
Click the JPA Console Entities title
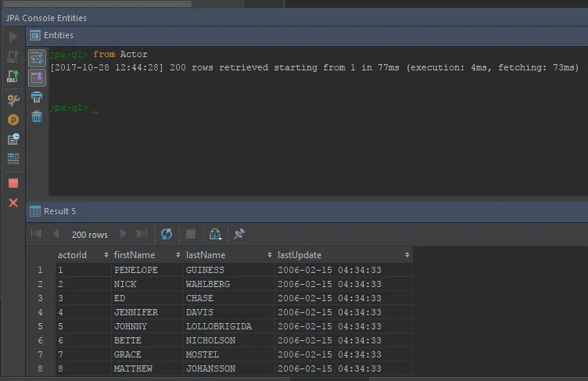46,18
